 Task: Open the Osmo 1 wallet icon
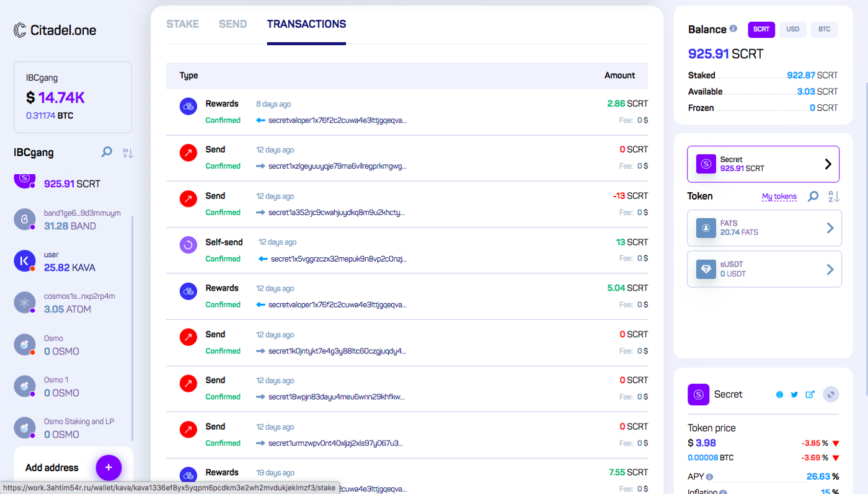[x=24, y=386]
